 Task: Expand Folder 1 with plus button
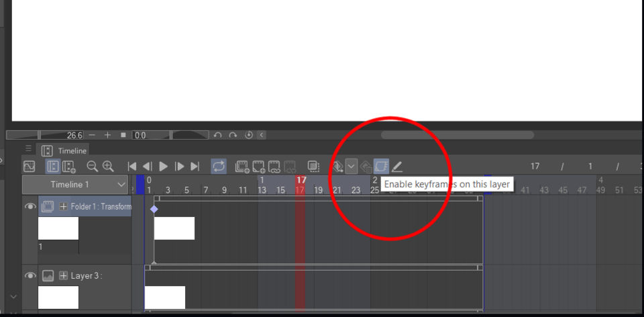point(63,206)
